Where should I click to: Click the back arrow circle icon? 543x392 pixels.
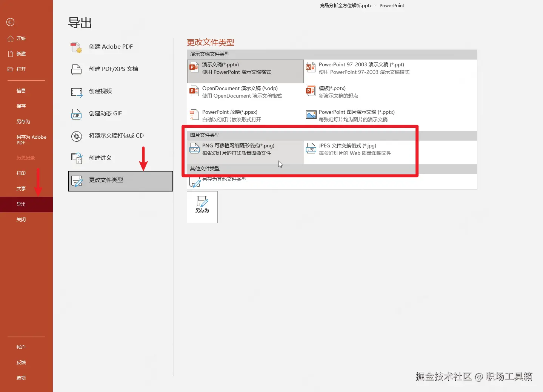pos(11,22)
